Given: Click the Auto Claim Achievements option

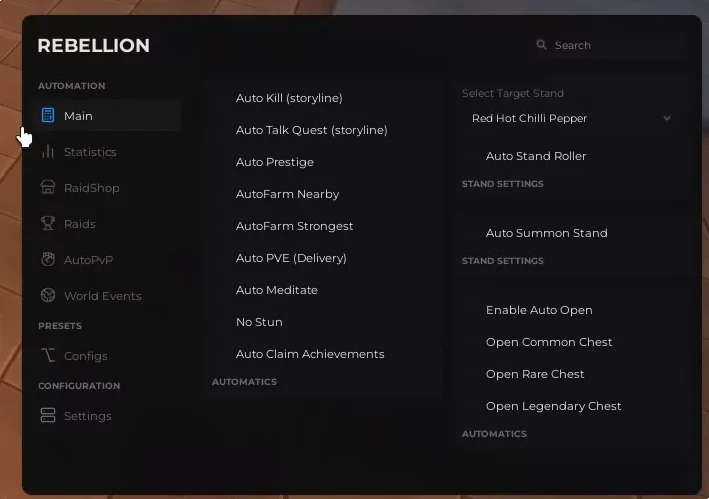Looking at the screenshot, I should pos(310,354).
